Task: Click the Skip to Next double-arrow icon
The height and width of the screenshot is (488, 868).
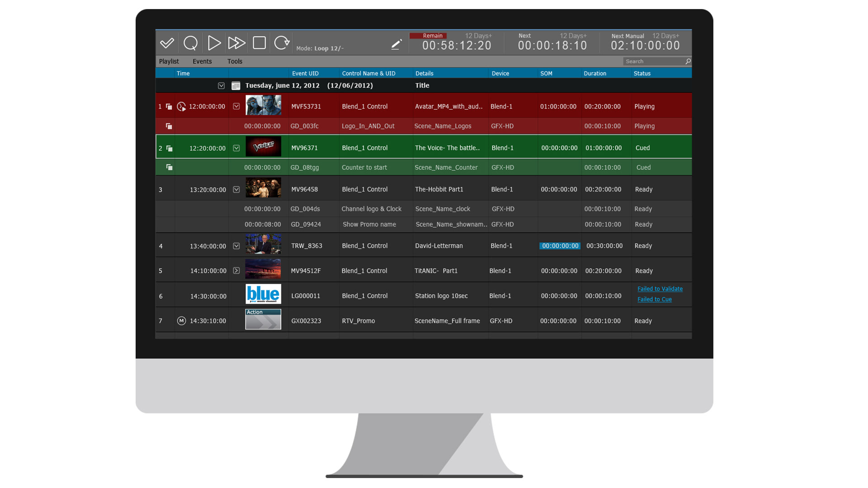Action: (x=236, y=43)
